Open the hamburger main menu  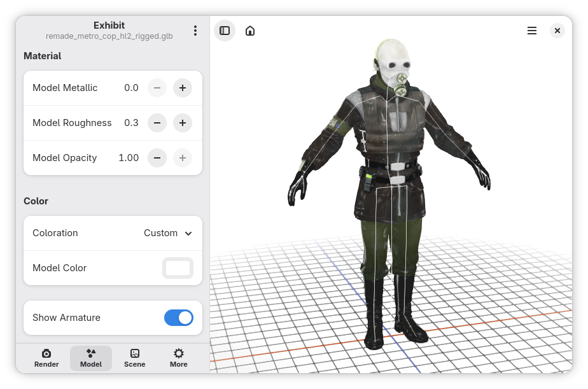pos(532,31)
